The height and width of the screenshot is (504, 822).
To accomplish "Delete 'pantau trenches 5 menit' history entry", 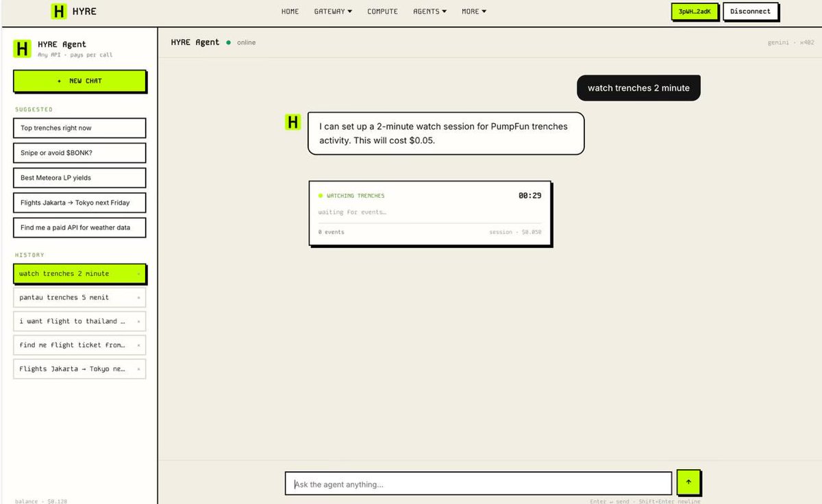I will click(x=138, y=298).
